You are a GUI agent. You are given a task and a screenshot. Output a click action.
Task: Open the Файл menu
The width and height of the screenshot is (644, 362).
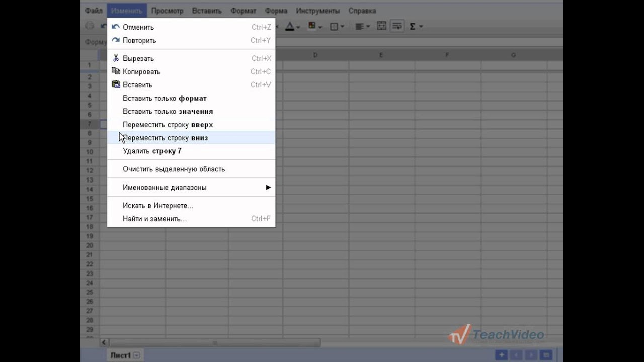94,11
